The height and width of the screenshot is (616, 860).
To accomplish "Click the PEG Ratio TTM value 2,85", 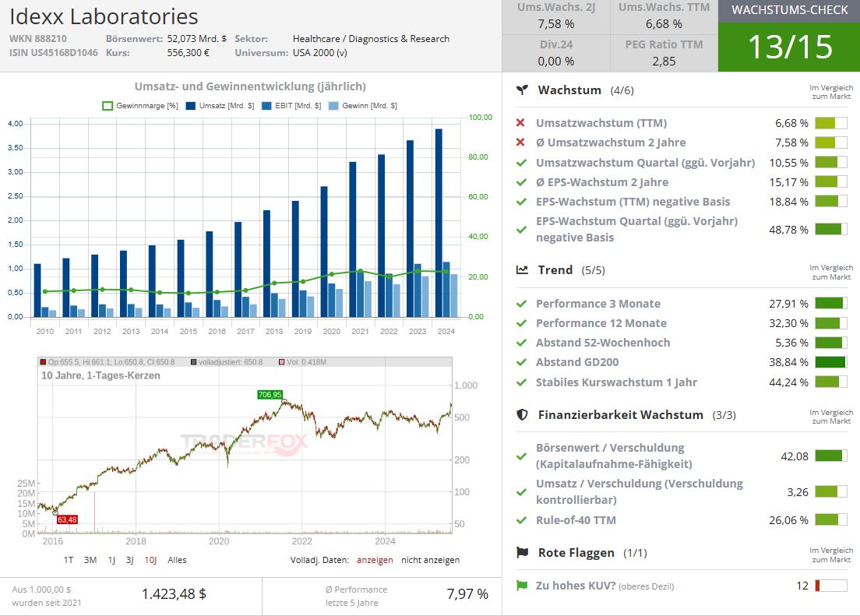I will pyautogui.click(x=664, y=61).
